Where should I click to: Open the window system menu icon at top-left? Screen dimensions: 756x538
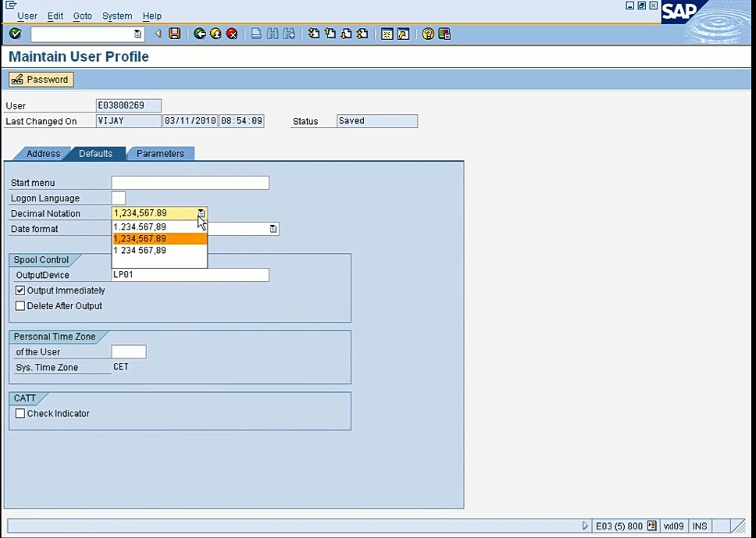(x=11, y=5)
